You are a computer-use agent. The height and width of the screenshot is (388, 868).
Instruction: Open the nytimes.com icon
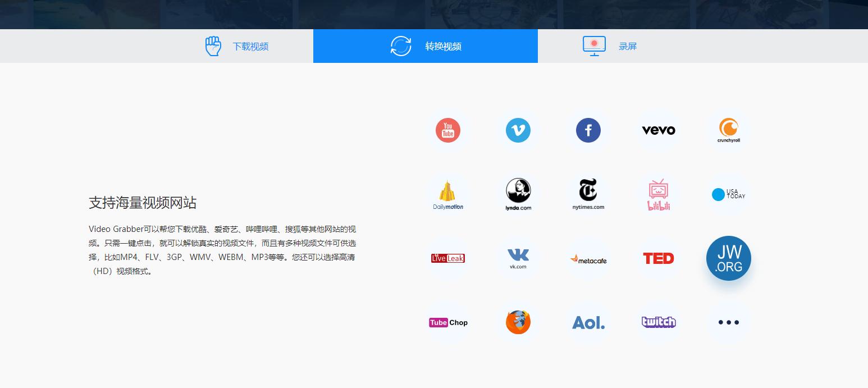pyautogui.click(x=588, y=194)
